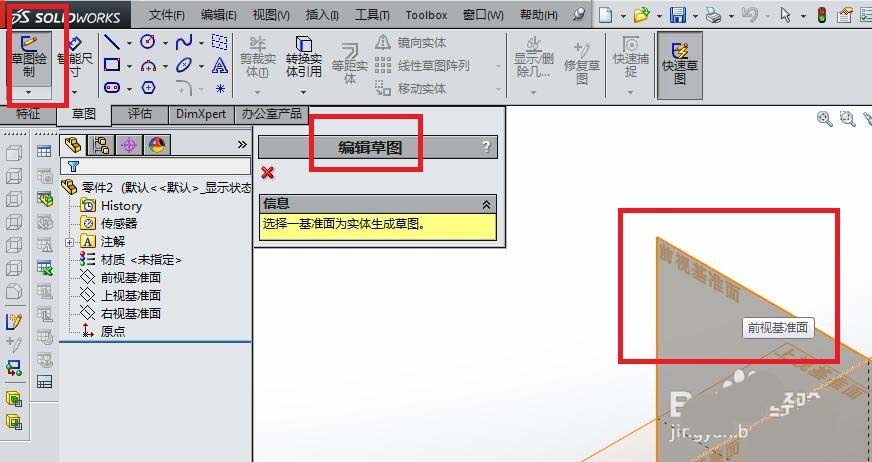872x462 pixels.
Task: Click the Open folder icon
Action: click(x=642, y=15)
